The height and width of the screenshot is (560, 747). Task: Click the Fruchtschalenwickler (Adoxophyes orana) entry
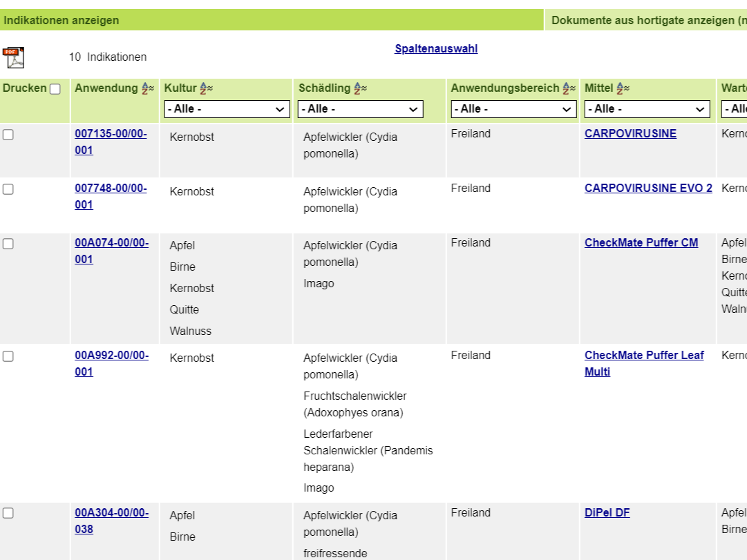click(355, 404)
